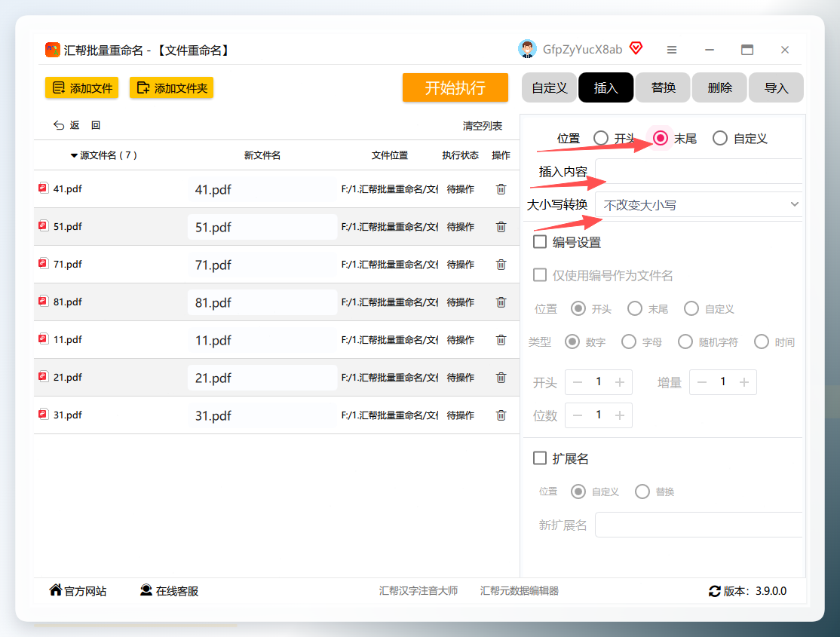Click the trash icon for 21.pdf
Viewport: 840px width, 637px height.
501,377
